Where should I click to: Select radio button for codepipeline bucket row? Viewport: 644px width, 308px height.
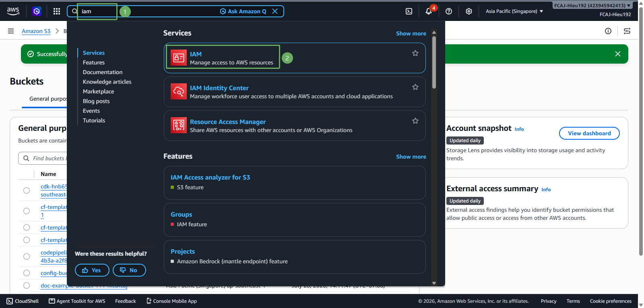[27, 256]
